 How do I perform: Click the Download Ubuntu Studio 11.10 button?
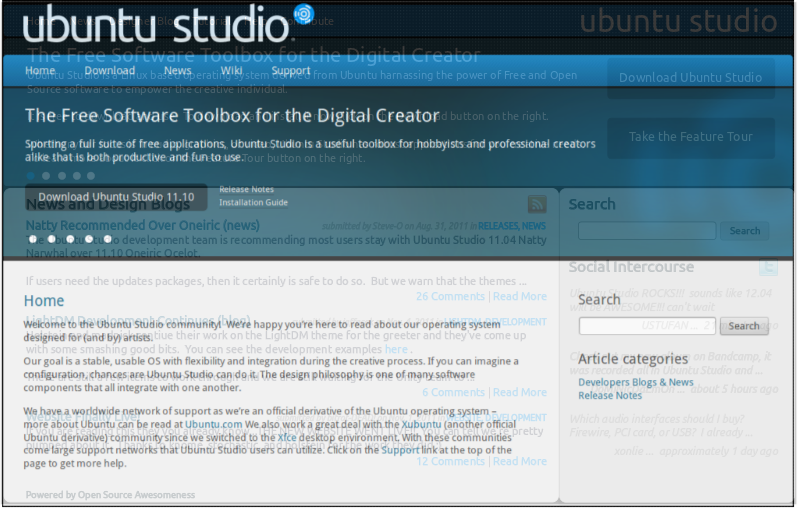(x=116, y=197)
